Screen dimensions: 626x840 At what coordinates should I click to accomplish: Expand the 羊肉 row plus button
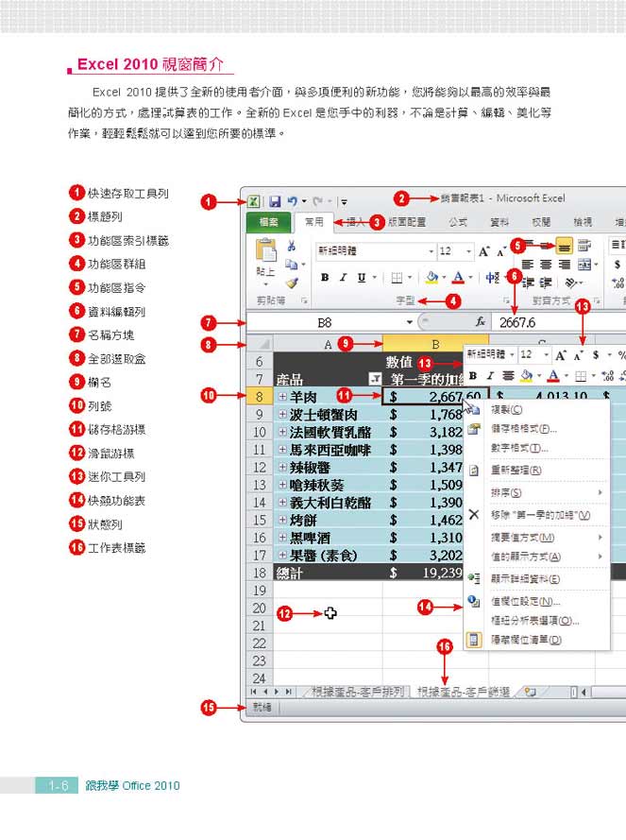click(282, 397)
